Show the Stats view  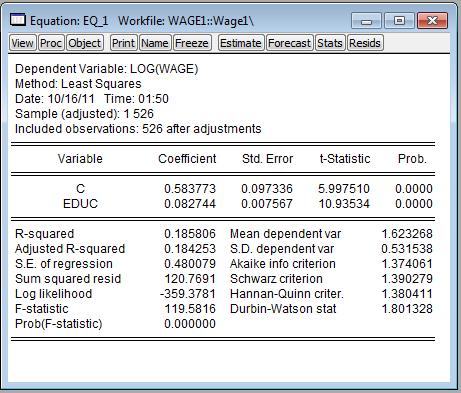pos(330,43)
